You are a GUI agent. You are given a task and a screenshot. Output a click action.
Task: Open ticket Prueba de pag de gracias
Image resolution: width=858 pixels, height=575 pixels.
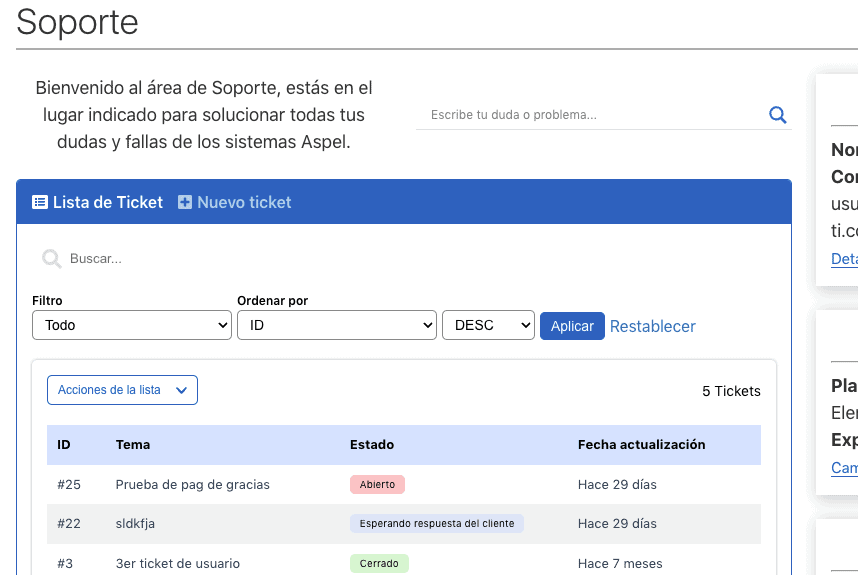tap(193, 485)
